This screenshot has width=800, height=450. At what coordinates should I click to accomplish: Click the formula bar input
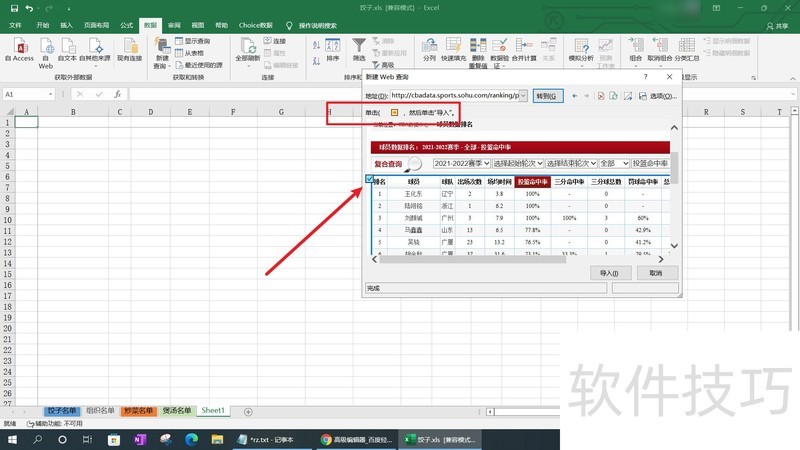click(459, 94)
